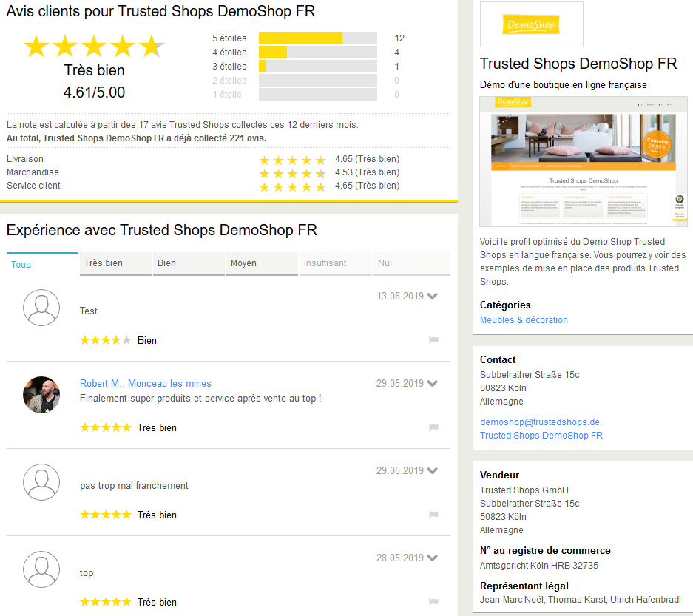Click 'Au total ... 221 avis' sentence

coord(136,138)
